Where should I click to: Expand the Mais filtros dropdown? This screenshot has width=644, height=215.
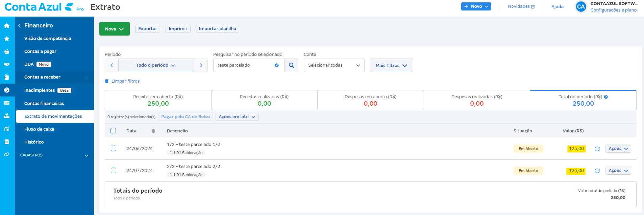click(x=391, y=65)
